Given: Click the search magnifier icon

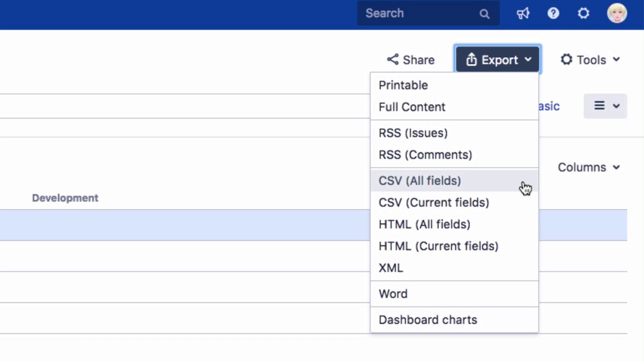Looking at the screenshot, I should click(485, 14).
